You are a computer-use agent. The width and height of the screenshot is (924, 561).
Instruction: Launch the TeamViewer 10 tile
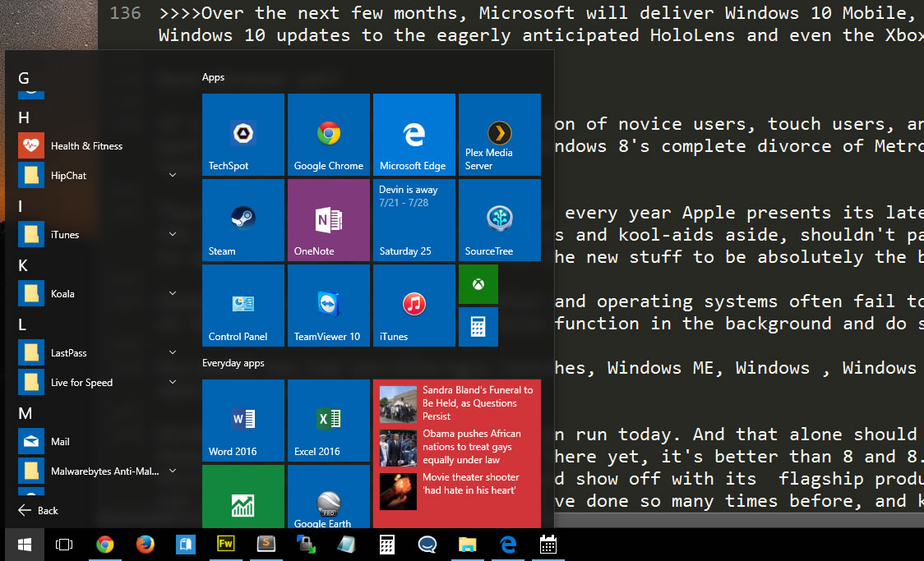pyautogui.click(x=329, y=306)
